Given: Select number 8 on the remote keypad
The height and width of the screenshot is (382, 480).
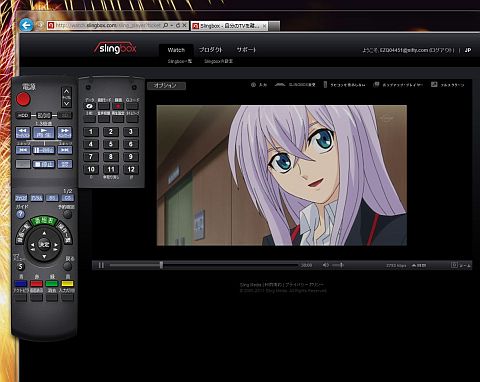Looking at the screenshot, I should (x=111, y=157).
